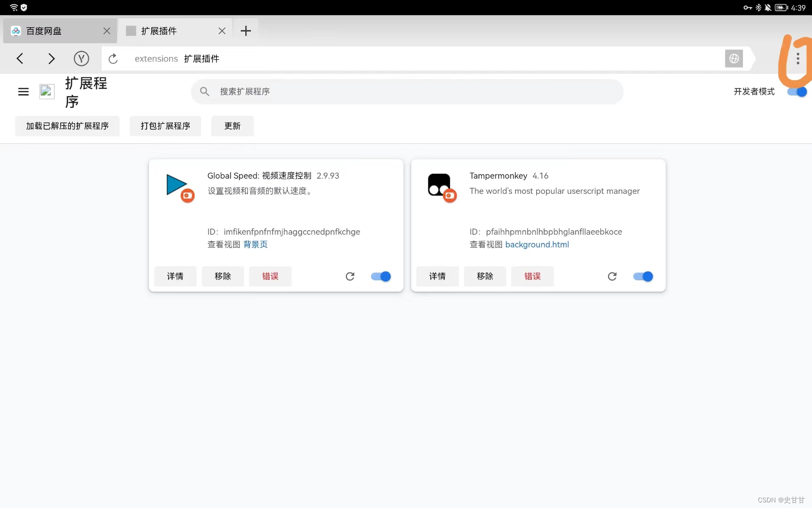Tap the muted bell icon in the status bar
This screenshot has width=812, height=508.
pos(768,8)
